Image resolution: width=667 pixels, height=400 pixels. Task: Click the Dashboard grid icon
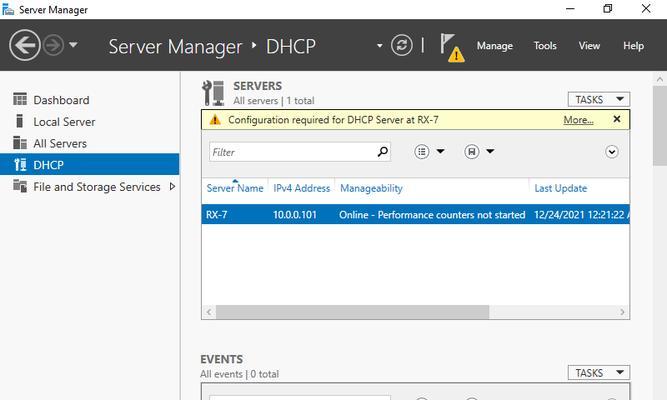[20, 99]
